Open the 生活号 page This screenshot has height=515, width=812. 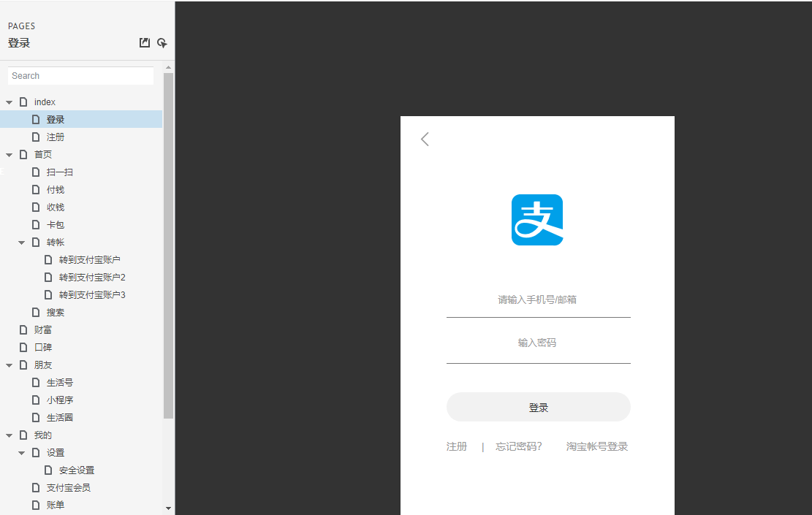[x=59, y=383]
